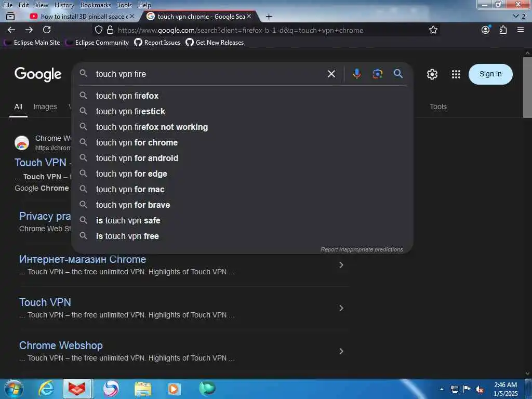Screen dimensions: 532x399
Task: Open Action Center flag tray icon
Action: point(467,389)
